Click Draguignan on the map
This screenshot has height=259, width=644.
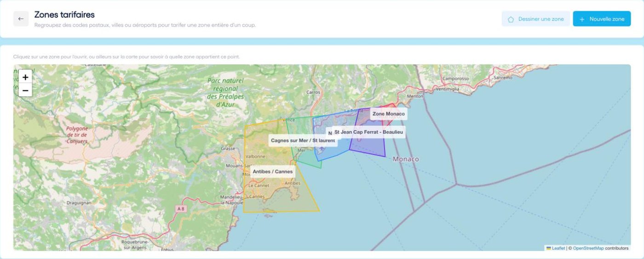79,202
